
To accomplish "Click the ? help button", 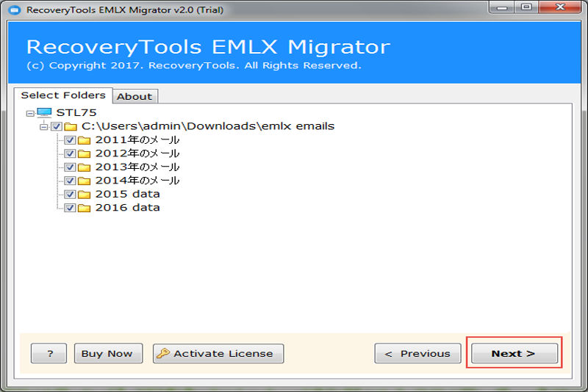I will 49,353.
